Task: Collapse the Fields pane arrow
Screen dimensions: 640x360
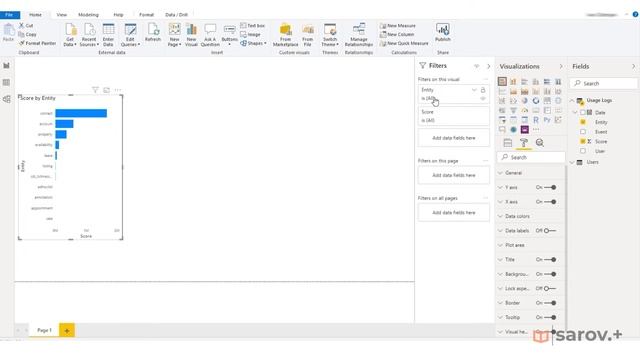Action: coord(633,66)
